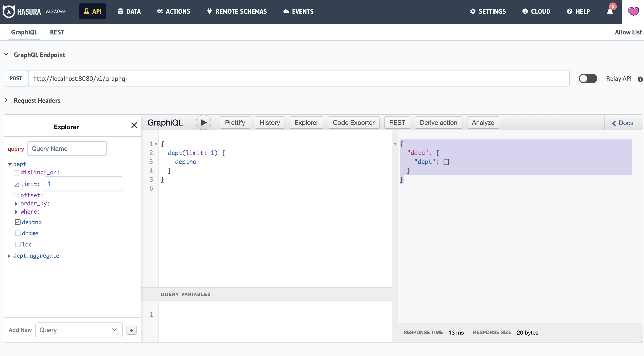
Task: Expand the where: argument in Explorer
Action: click(16, 212)
